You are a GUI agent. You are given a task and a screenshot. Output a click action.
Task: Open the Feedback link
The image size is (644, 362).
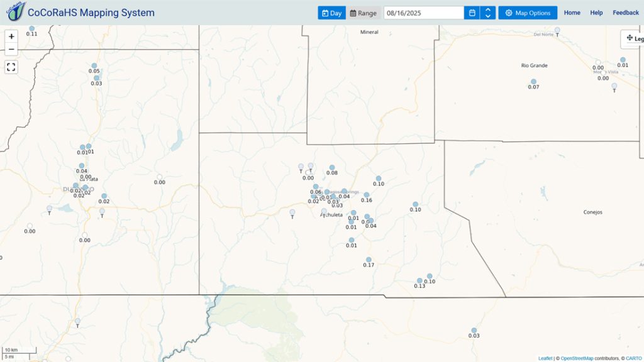pos(626,13)
